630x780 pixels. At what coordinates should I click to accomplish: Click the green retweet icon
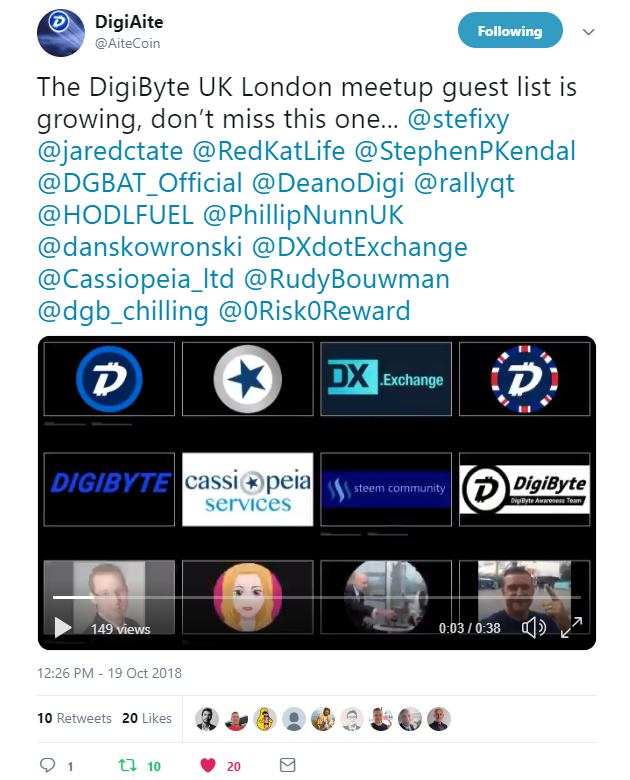tap(127, 765)
